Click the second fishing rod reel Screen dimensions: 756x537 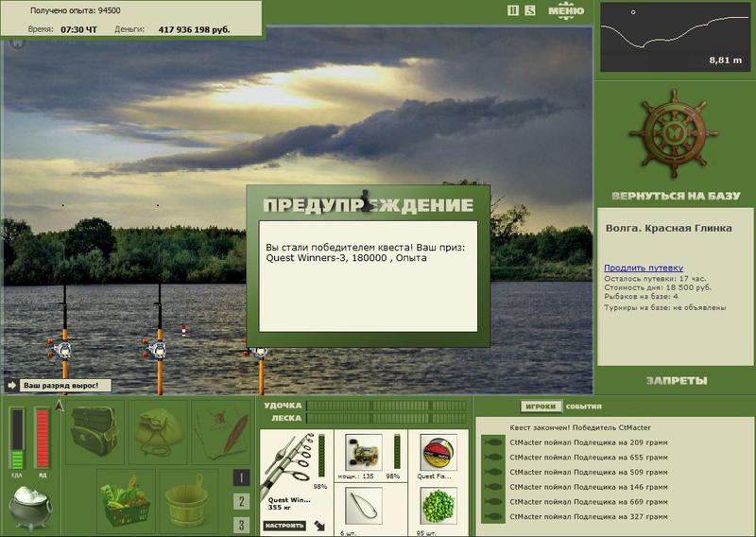(156, 351)
